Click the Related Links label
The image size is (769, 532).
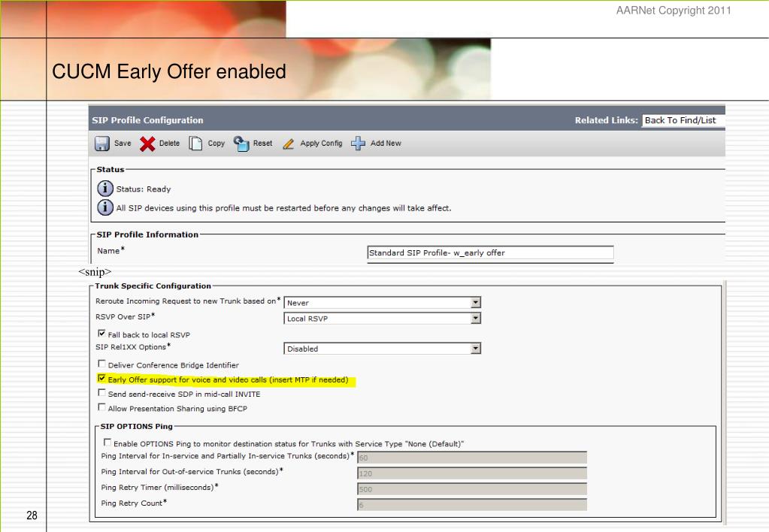[x=606, y=120]
